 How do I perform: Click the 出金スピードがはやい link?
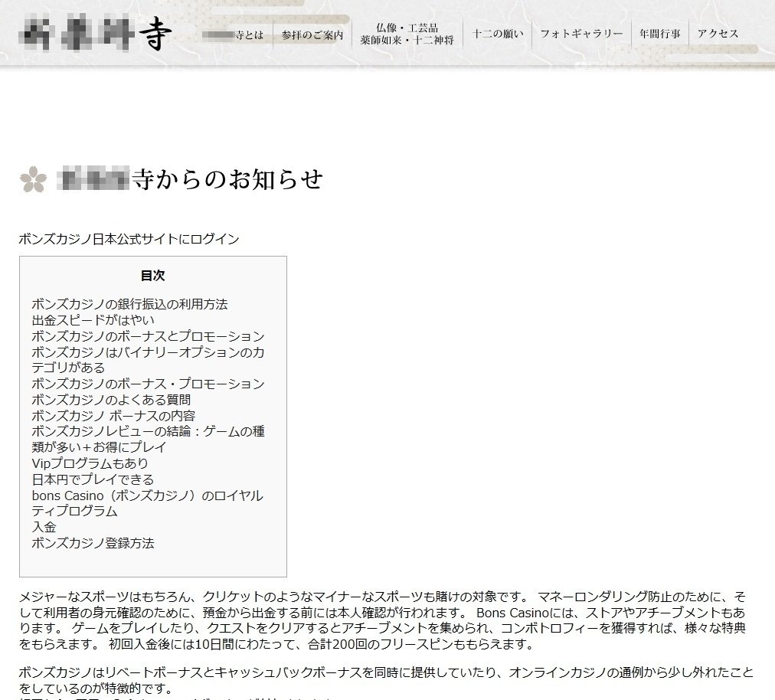click(x=92, y=320)
